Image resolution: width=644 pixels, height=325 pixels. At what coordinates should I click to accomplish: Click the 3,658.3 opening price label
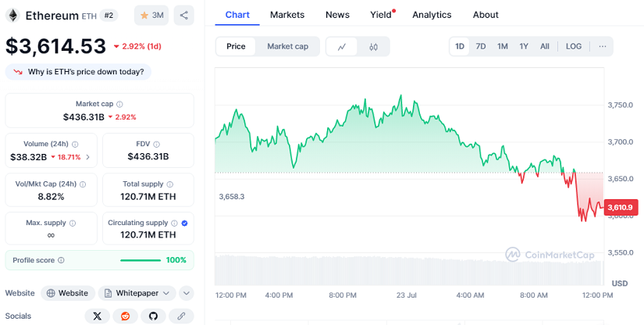tap(232, 196)
